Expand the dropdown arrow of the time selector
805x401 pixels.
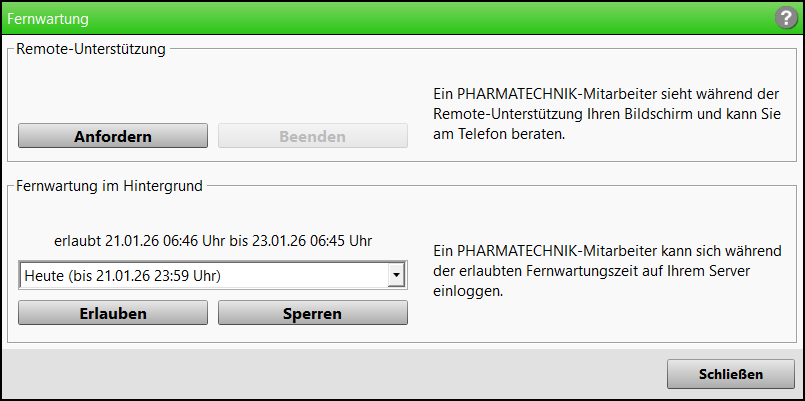[396, 275]
